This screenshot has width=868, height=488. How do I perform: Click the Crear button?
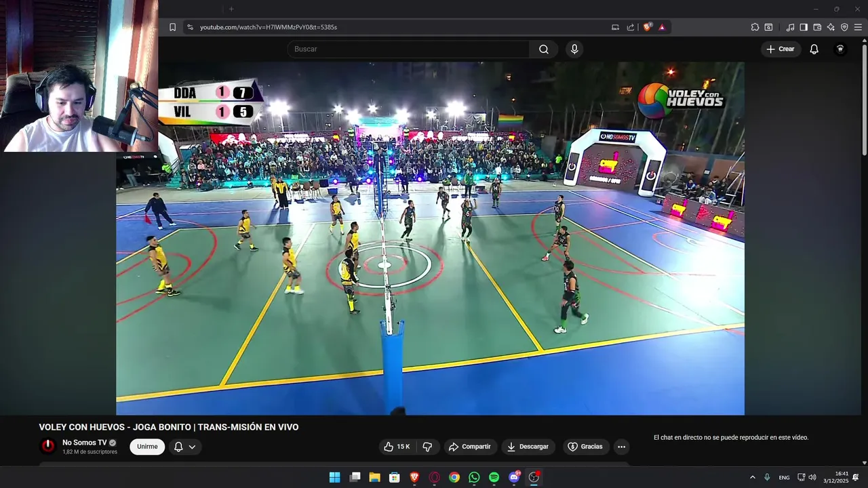[781, 49]
